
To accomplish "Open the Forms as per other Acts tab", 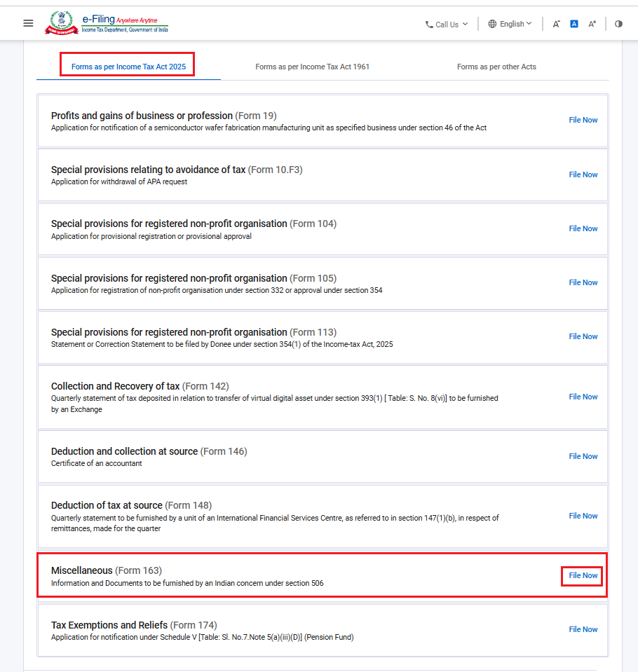I will click(x=496, y=67).
